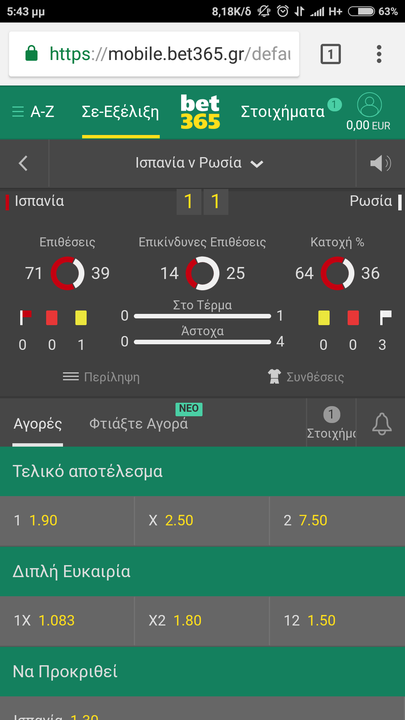
Task: Open the Φτιάξτε Αγορά tab
Action: click(x=138, y=423)
